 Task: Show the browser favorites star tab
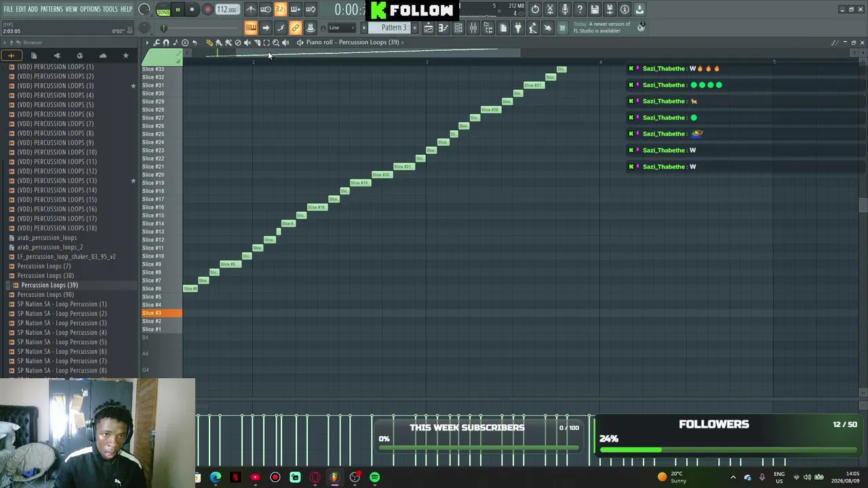pyautogui.click(x=125, y=56)
